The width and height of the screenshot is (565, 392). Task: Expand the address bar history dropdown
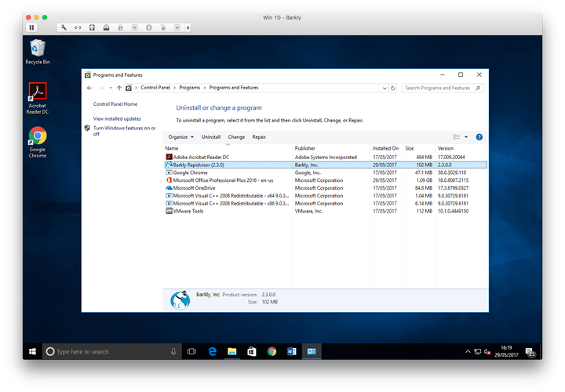[x=385, y=88]
